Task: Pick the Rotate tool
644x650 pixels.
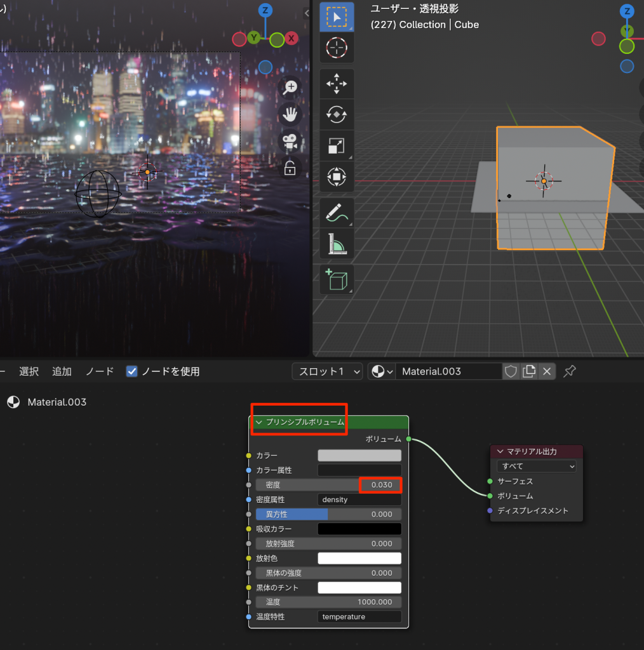Action: pos(336,115)
